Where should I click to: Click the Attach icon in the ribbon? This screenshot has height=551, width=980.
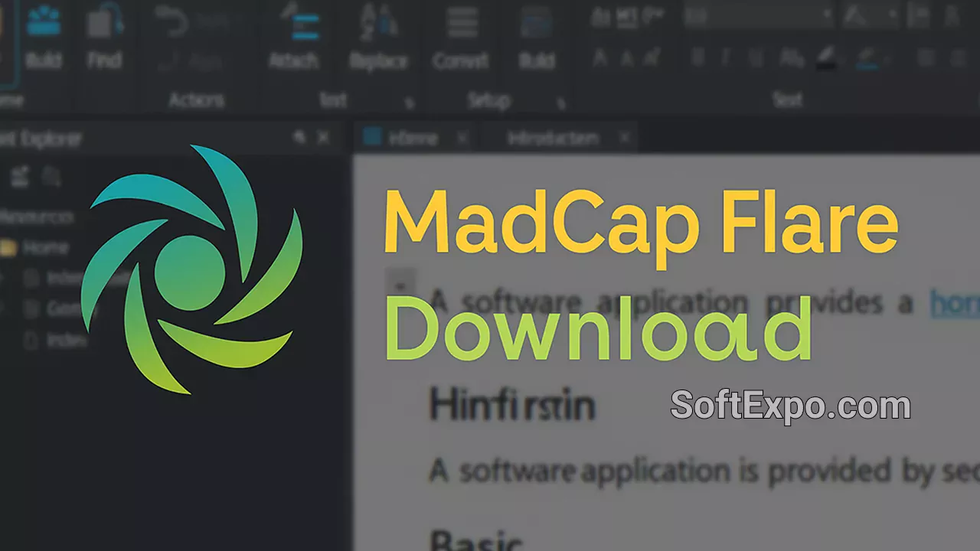[295, 34]
